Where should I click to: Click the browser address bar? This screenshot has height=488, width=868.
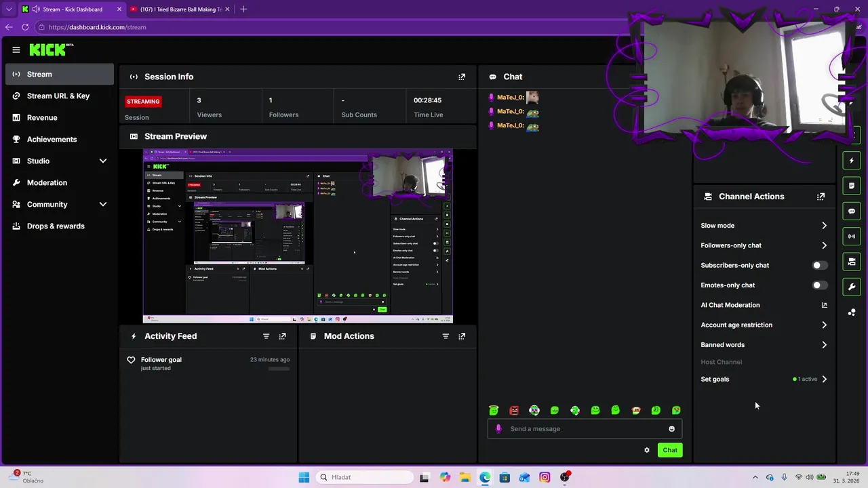pyautogui.click(x=332, y=27)
